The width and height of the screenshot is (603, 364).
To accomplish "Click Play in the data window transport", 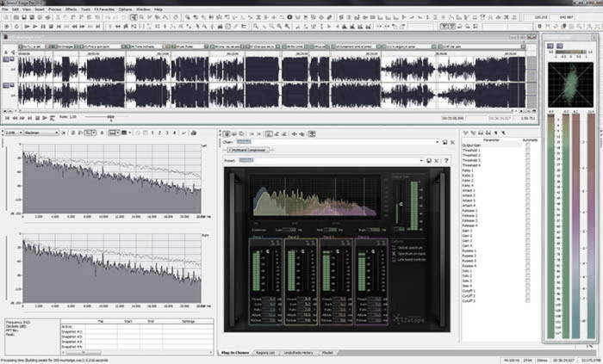I will tap(45, 118).
